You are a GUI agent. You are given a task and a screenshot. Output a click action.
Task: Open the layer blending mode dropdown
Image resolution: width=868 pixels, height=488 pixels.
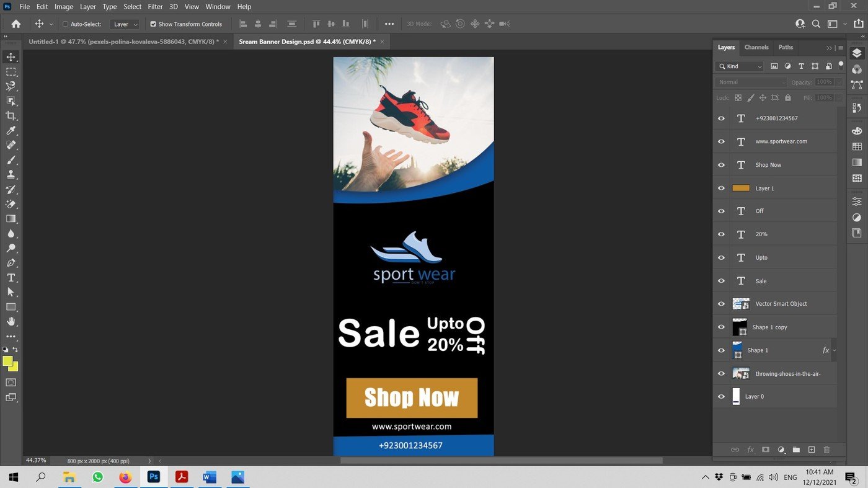coord(750,81)
